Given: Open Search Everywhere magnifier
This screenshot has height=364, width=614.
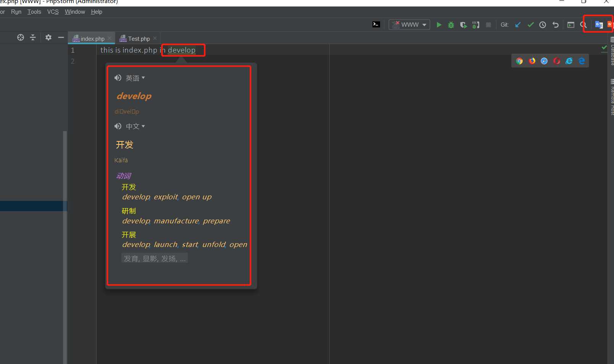Looking at the screenshot, I should click(583, 25).
